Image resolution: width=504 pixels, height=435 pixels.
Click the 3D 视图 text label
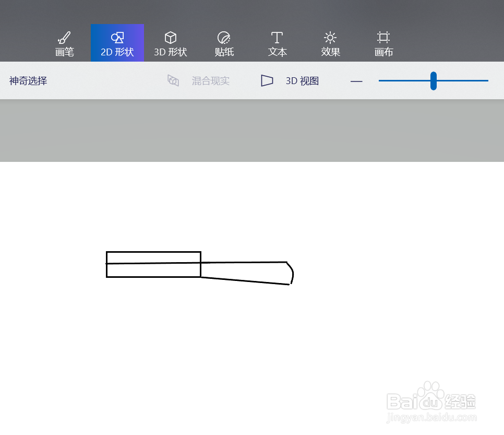coord(302,81)
